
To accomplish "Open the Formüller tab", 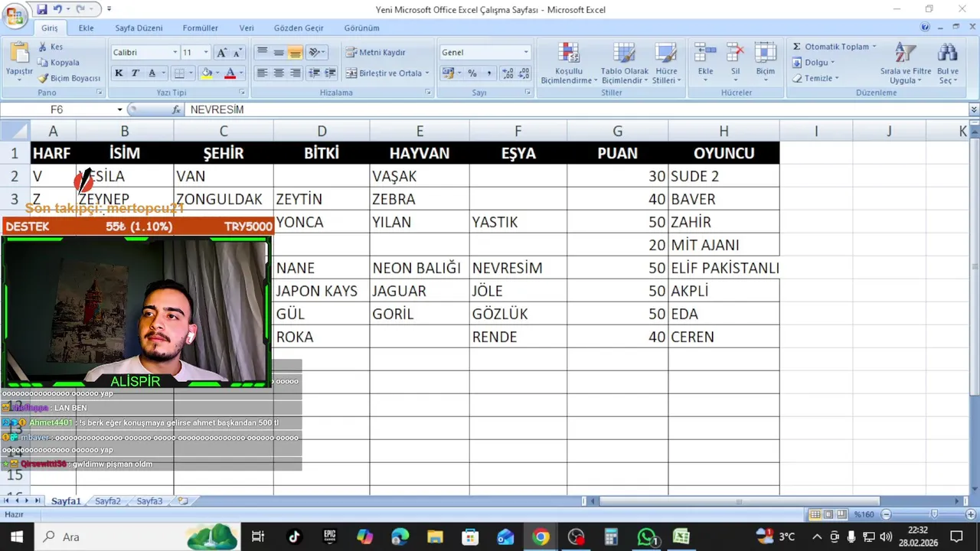I will pyautogui.click(x=201, y=28).
